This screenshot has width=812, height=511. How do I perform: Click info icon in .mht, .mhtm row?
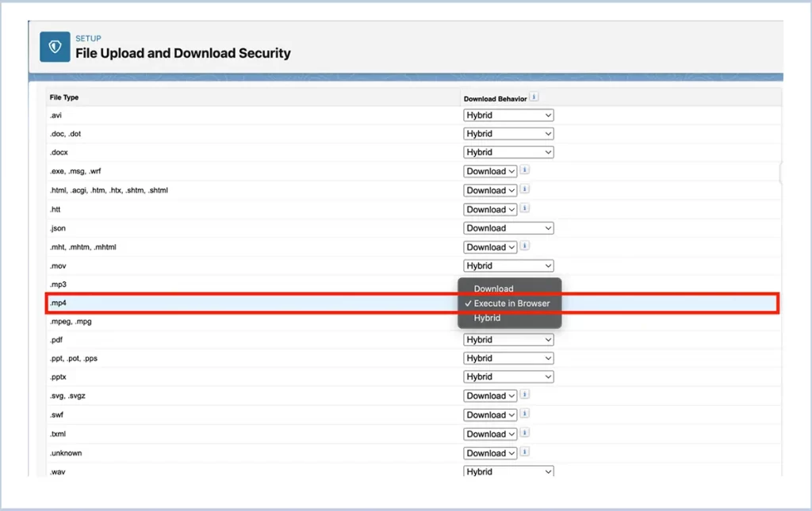click(525, 246)
